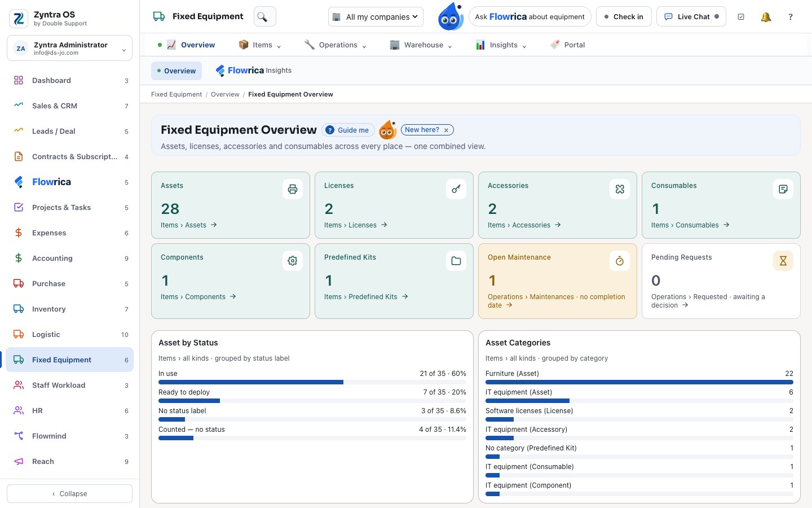Expand the Insights menu dropdown
Image resolution: width=812 pixels, height=508 pixels.
[501, 45]
